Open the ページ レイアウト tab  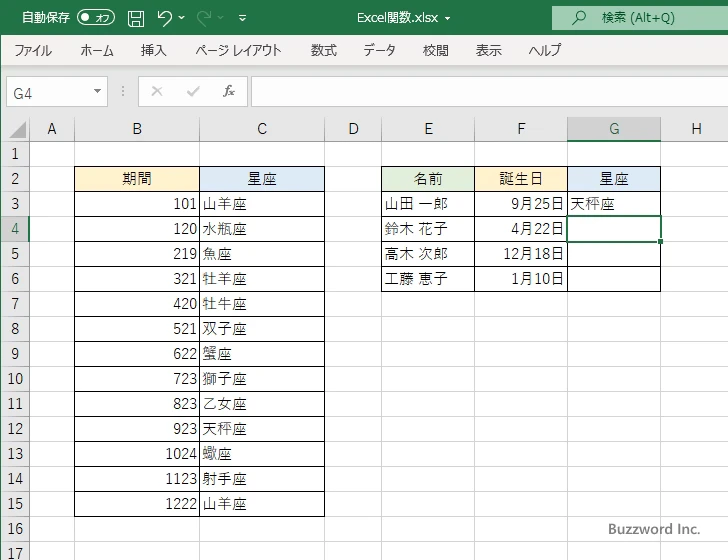pos(238,50)
